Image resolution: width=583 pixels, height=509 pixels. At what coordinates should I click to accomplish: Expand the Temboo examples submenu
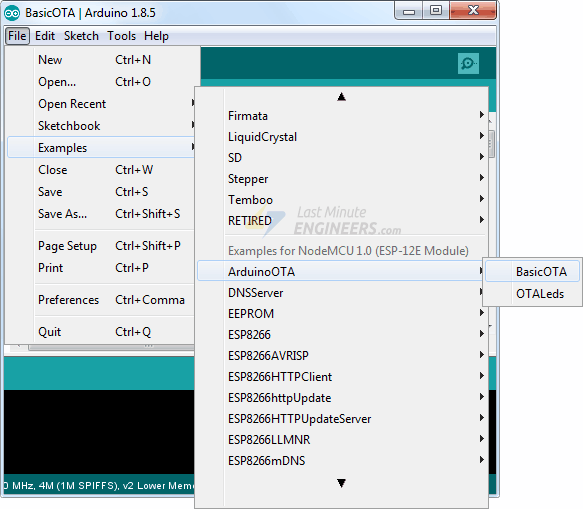click(x=342, y=200)
